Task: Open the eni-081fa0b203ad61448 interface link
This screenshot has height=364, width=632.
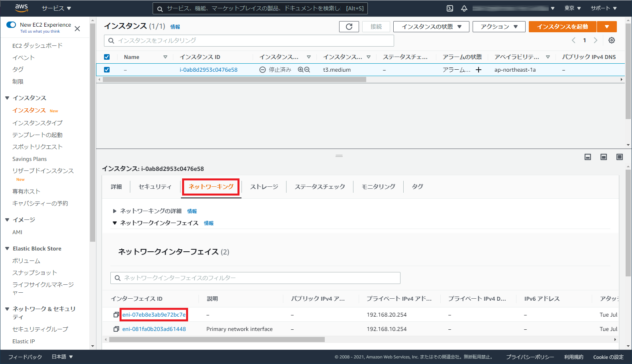Action: (x=154, y=329)
